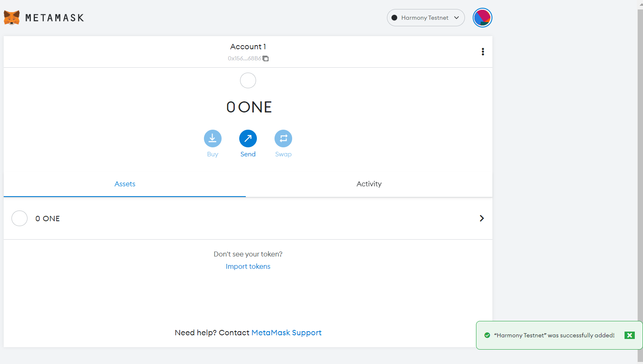Open the account options three-dot menu
Viewport: 643px width, 364px height.
[x=483, y=52]
